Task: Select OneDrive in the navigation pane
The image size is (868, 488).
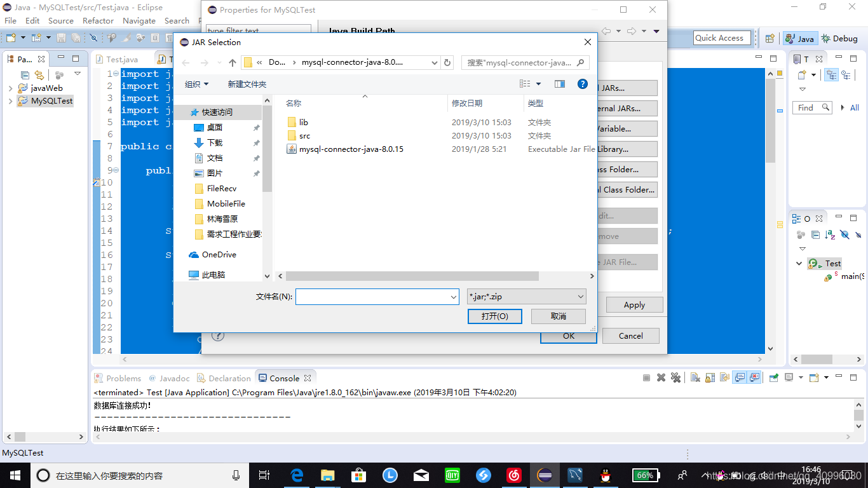Action: click(x=219, y=254)
